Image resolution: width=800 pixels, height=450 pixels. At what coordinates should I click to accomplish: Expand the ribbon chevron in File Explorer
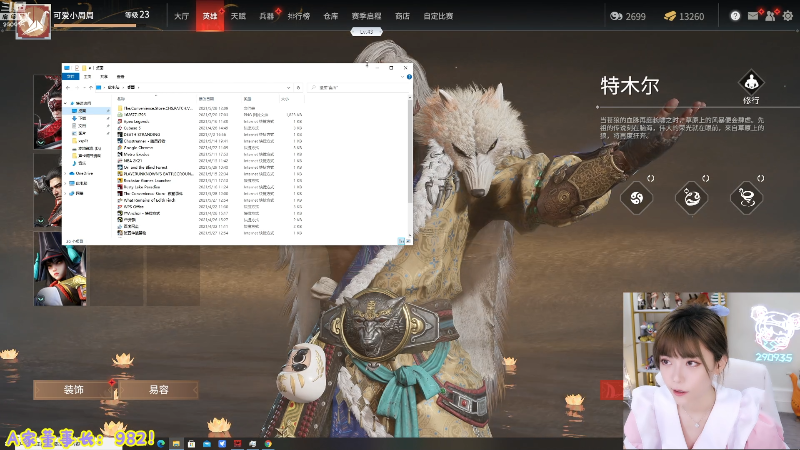(x=402, y=77)
